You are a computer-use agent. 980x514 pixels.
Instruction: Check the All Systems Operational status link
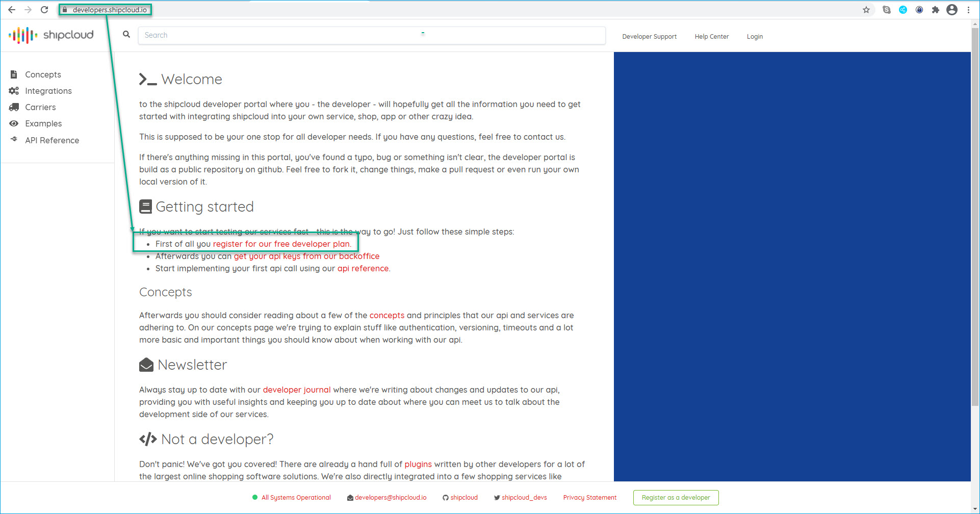pos(296,498)
